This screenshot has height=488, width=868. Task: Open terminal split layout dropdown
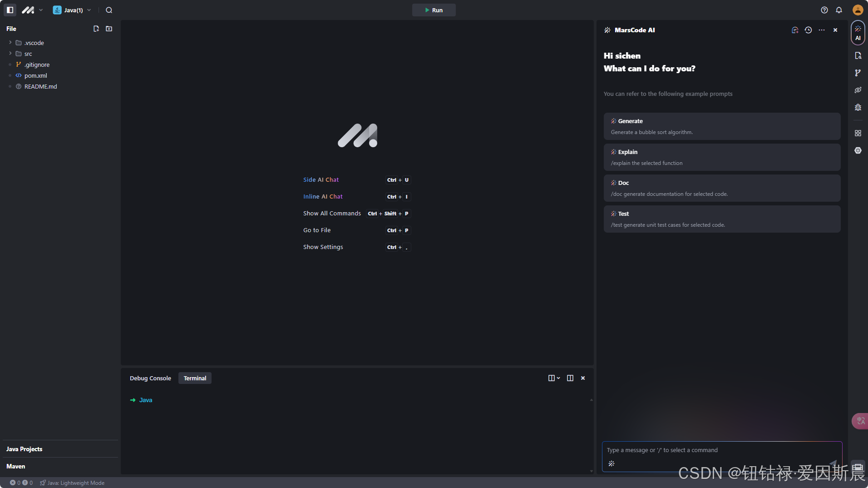[554, 378]
